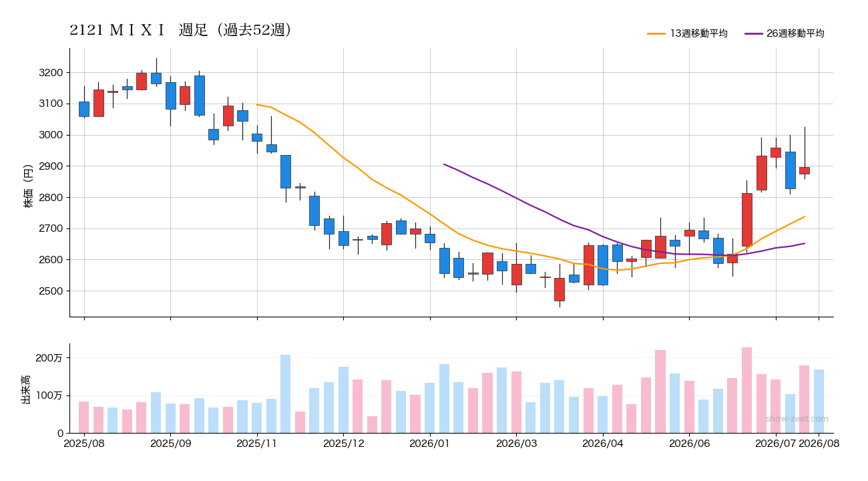Viewport: 868px width, 481px height.
Task: Select the 26週移動平均 legend label
Action: coord(795,33)
